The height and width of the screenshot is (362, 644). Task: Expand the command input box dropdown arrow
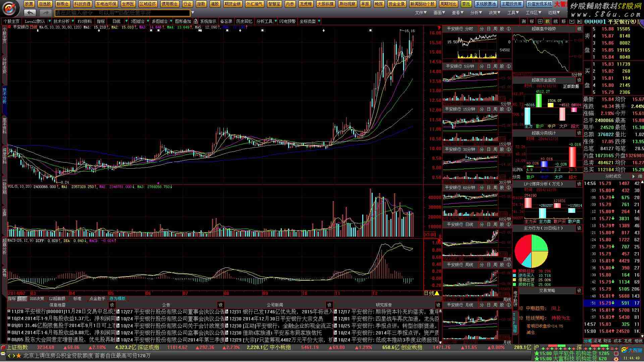tap(193, 13)
